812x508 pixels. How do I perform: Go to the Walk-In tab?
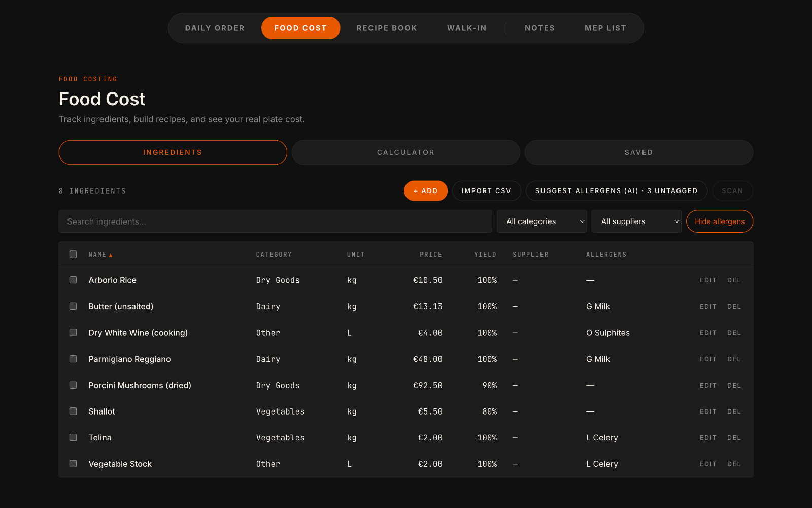tap(467, 28)
